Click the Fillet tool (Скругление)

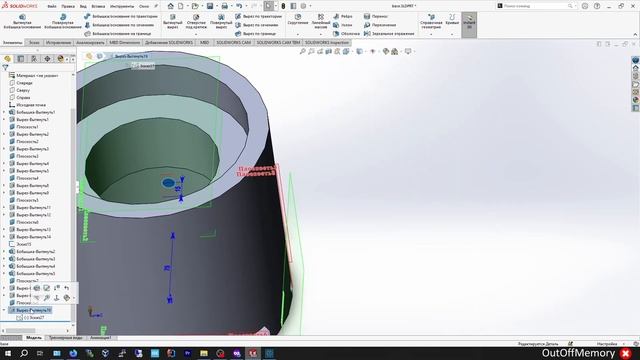coord(298,19)
